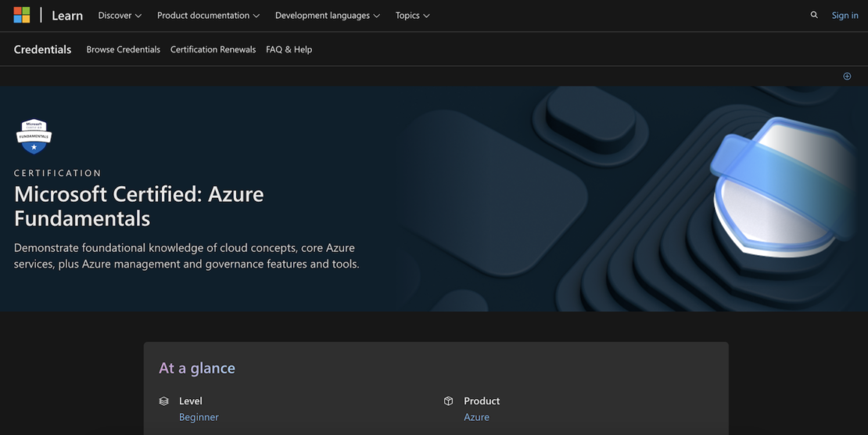Click the Microsoft logo
Image resolution: width=868 pixels, height=435 pixels.
pyautogui.click(x=22, y=15)
